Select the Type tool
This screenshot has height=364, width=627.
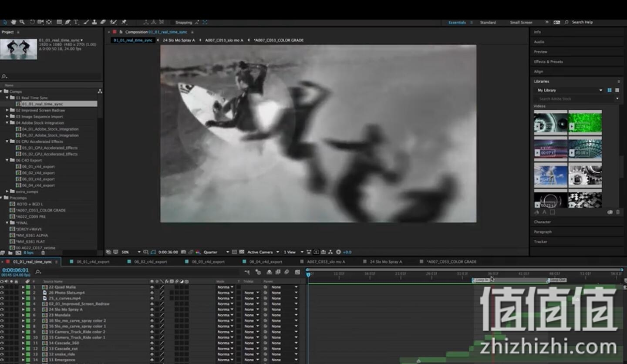pyautogui.click(x=76, y=22)
